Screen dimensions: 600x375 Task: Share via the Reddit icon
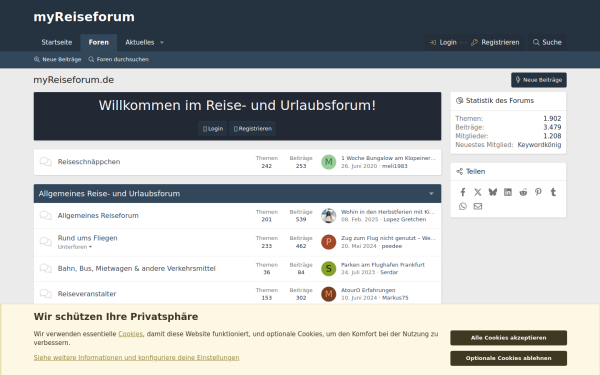(x=523, y=192)
